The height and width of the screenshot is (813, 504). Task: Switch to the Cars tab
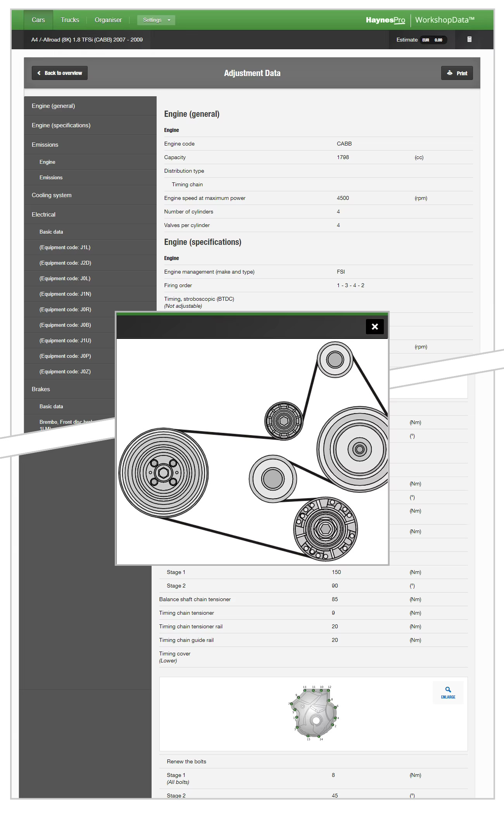(x=38, y=20)
